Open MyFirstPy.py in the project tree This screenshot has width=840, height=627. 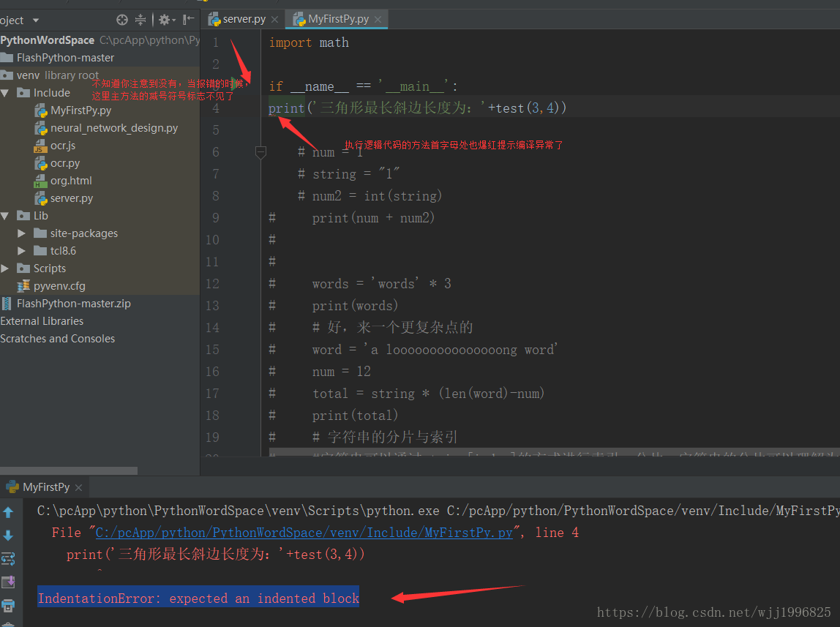(x=80, y=110)
